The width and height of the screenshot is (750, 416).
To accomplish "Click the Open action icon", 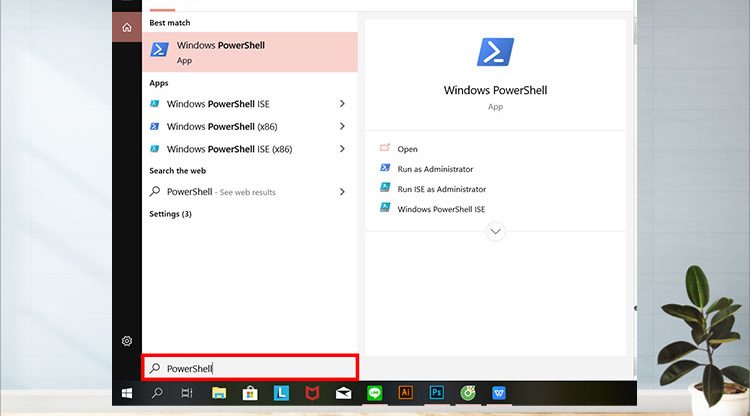I will click(385, 148).
